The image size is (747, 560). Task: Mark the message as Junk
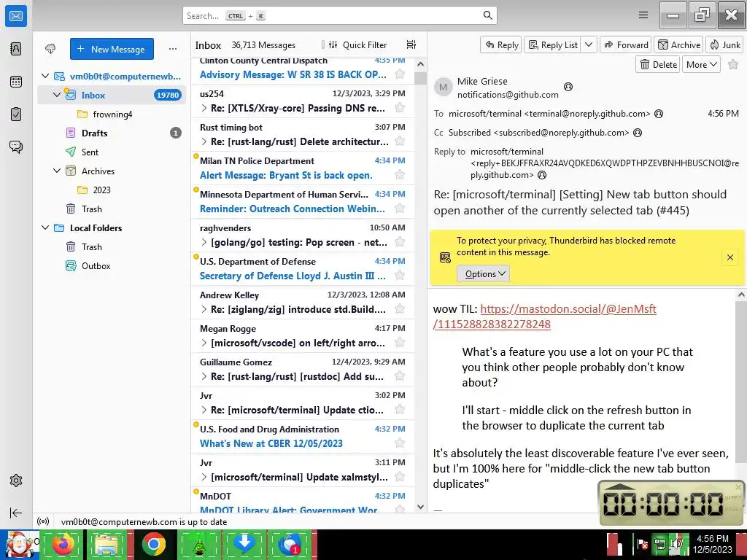click(724, 44)
